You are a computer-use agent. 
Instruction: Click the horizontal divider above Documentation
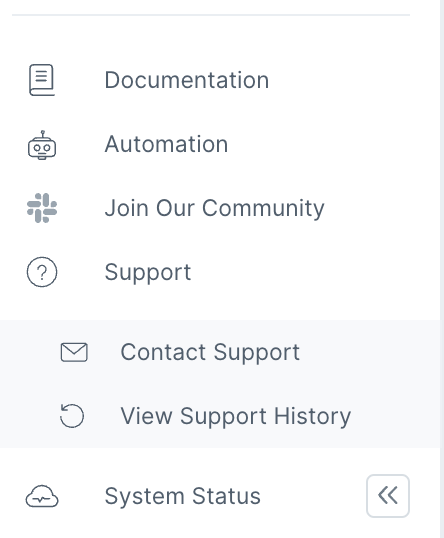pyautogui.click(x=211, y=15)
